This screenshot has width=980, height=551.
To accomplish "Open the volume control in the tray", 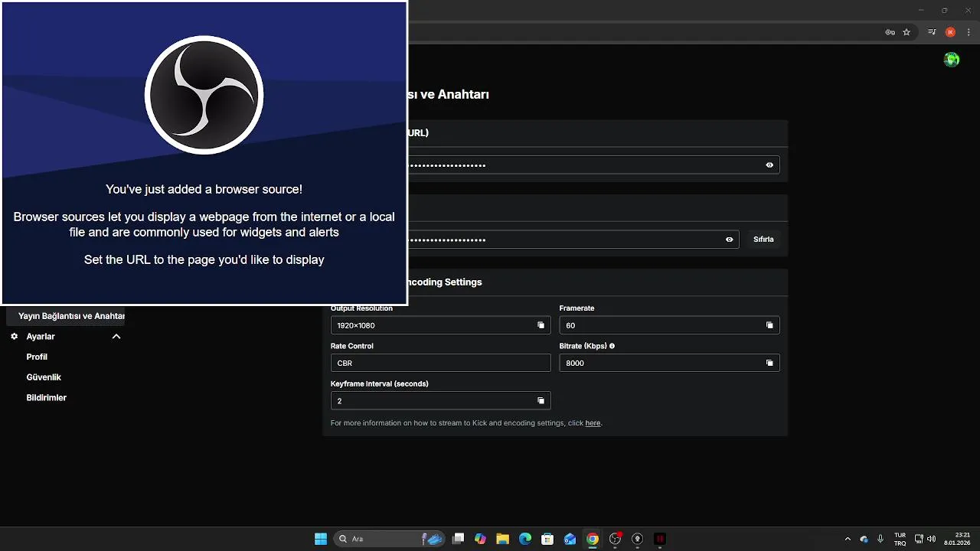I will (932, 539).
